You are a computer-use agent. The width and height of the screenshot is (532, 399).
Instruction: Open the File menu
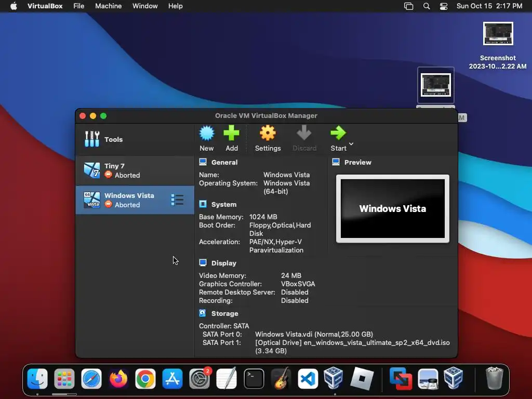(x=79, y=6)
